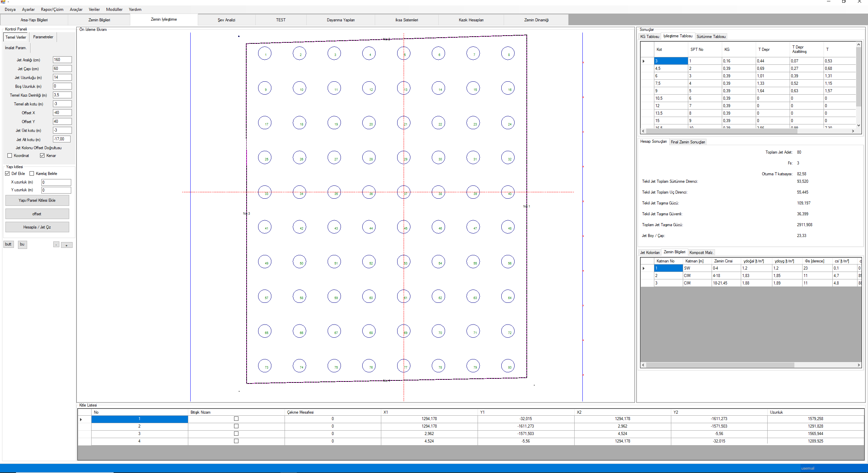
Task: Switch to the Şev Analizi tab
Action: coord(226,20)
